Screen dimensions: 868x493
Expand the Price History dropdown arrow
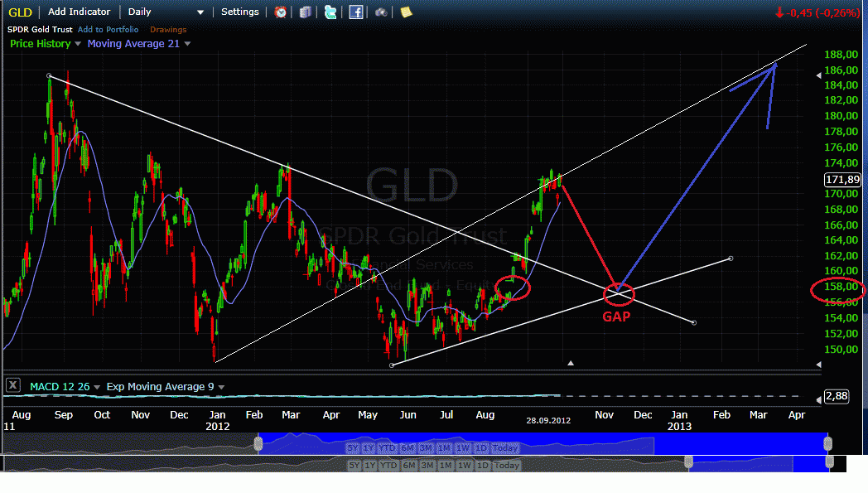pos(78,44)
